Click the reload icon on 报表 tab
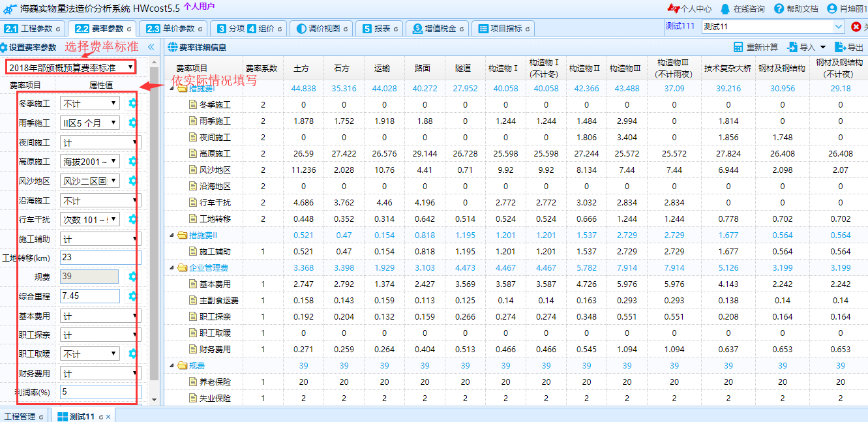 (396, 29)
